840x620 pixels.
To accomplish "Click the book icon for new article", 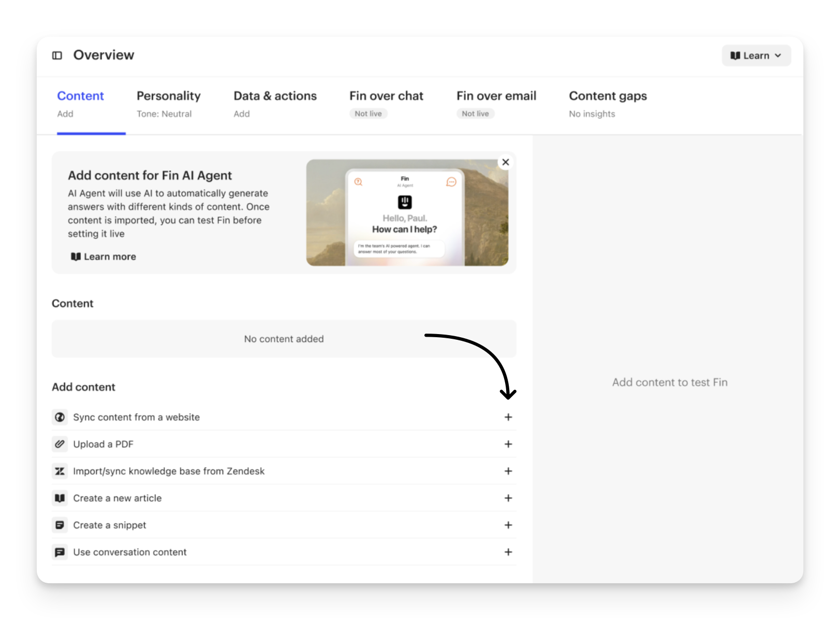I will pyautogui.click(x=60, y=498).
